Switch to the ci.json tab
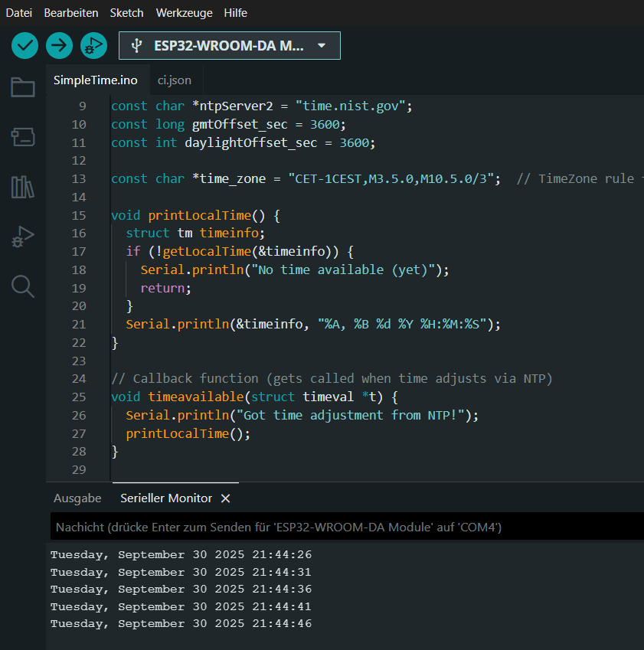This screenshot has width=644, height=650. click(x=175, y=79)
